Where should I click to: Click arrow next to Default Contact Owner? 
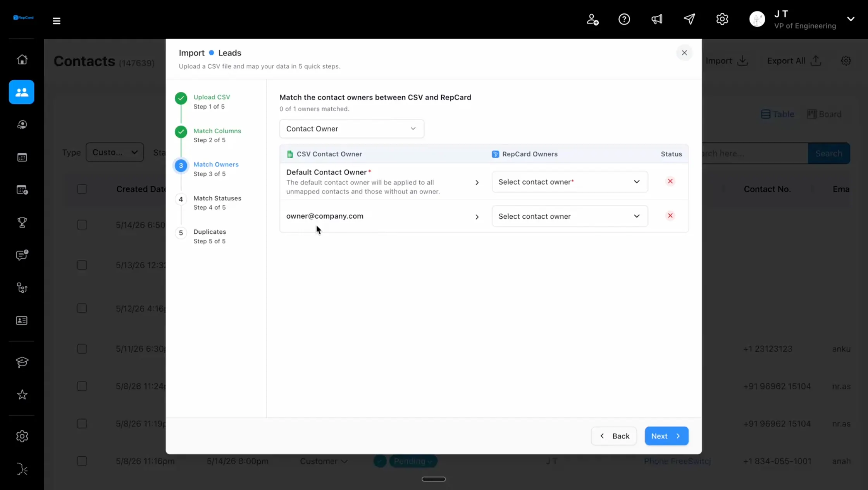click(477, 183)
